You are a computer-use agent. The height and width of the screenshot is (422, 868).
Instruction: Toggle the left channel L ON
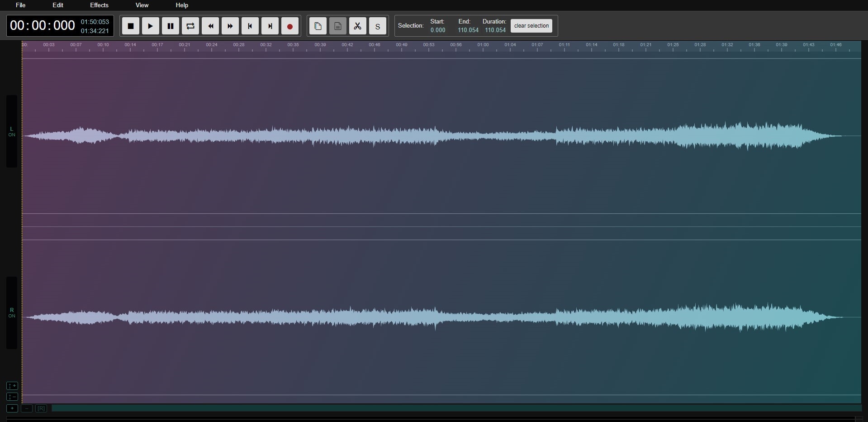click(12, 132)
